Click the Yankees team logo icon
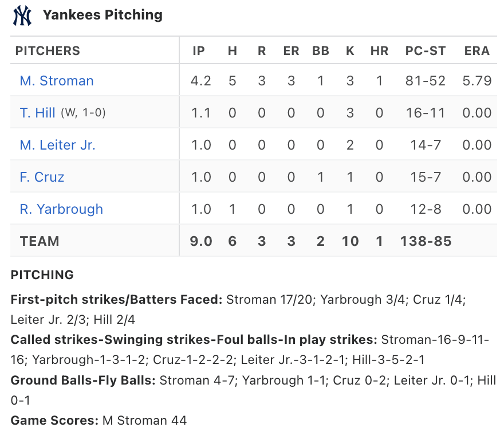Viewport: 504px width, 439px height. tap(22, 15)
